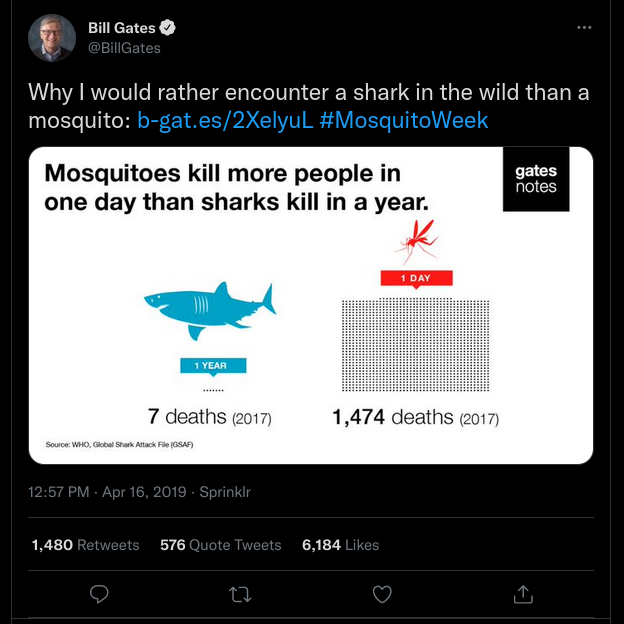
Task: Open the Bill Gates display name
Action: (x=121, y=28)
